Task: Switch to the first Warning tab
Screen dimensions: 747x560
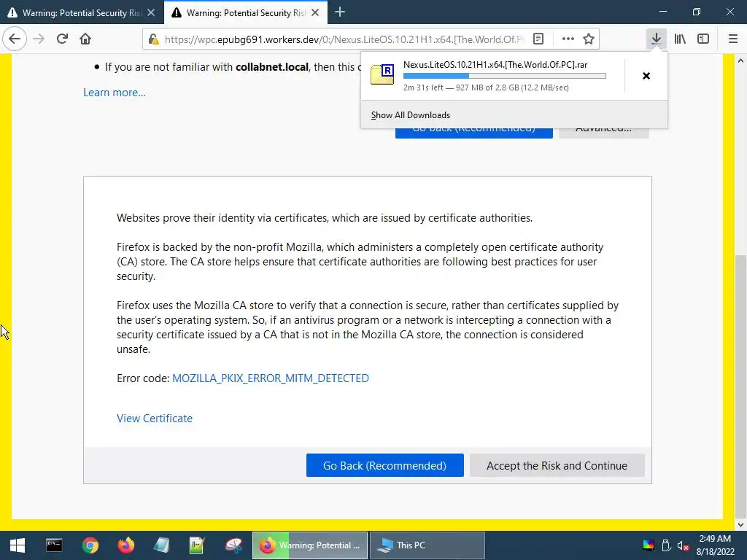Action: click(82, 13)
